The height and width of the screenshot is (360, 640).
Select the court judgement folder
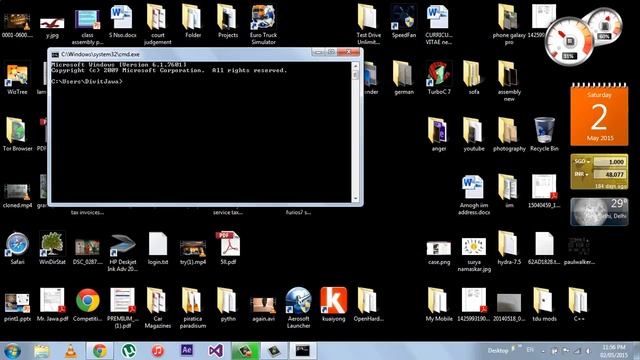click(158, 24)
